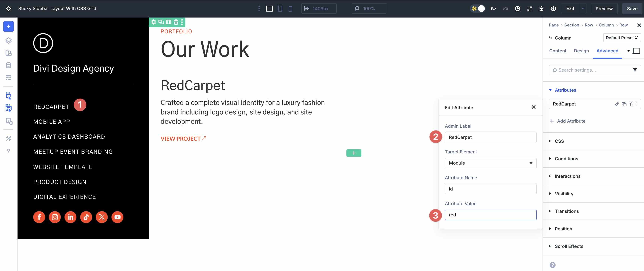Click the add new element plus icon
Screen dimensions: 644x271
coord(354,153)
